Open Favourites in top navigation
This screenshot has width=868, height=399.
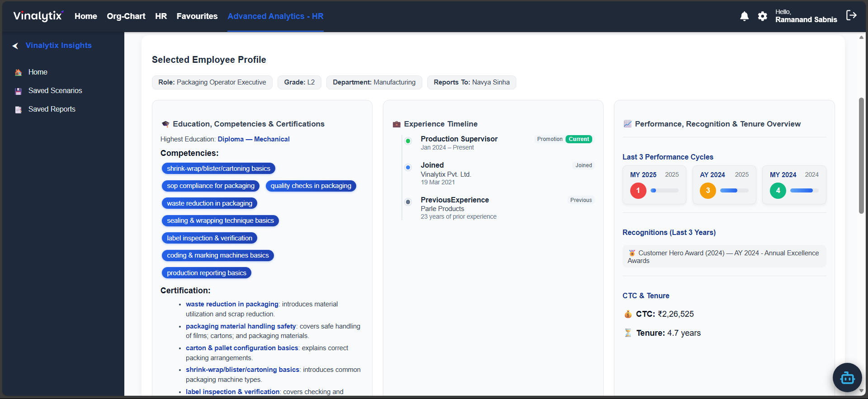[x=197, y=16]
